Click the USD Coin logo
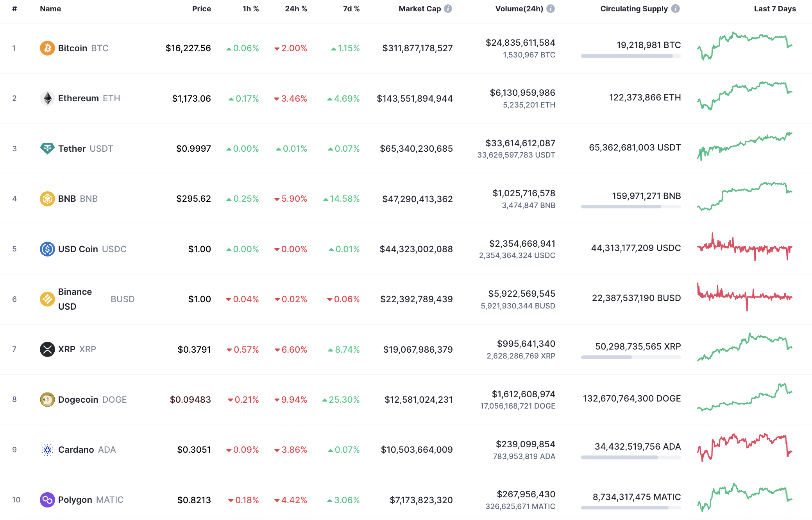This screenshot has height=520, width=812. (47, 249)
